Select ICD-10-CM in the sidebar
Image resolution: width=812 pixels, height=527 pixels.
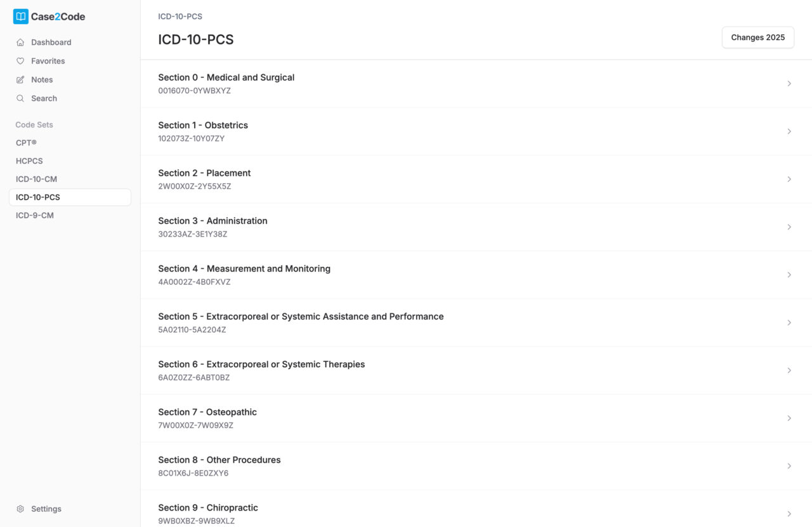(x=36, y=179)
